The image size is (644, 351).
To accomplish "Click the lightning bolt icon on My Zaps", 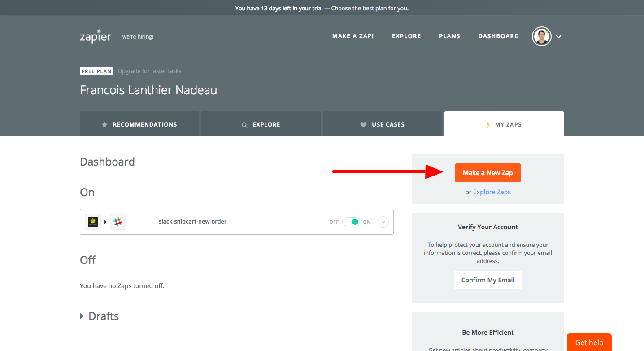I will [488, 125].
